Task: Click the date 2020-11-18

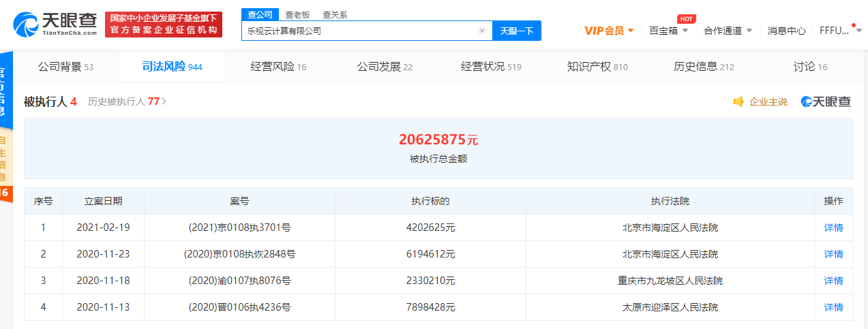Action: tap(103, 281)
